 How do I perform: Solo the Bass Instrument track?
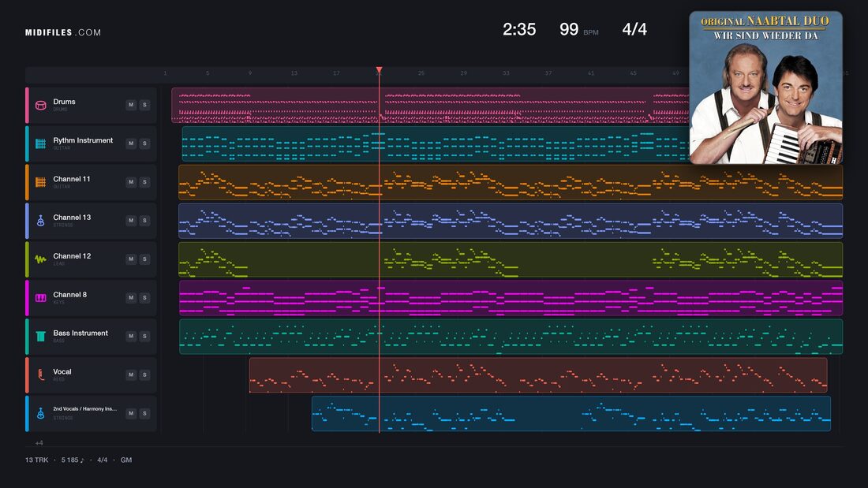click(144, 336)
